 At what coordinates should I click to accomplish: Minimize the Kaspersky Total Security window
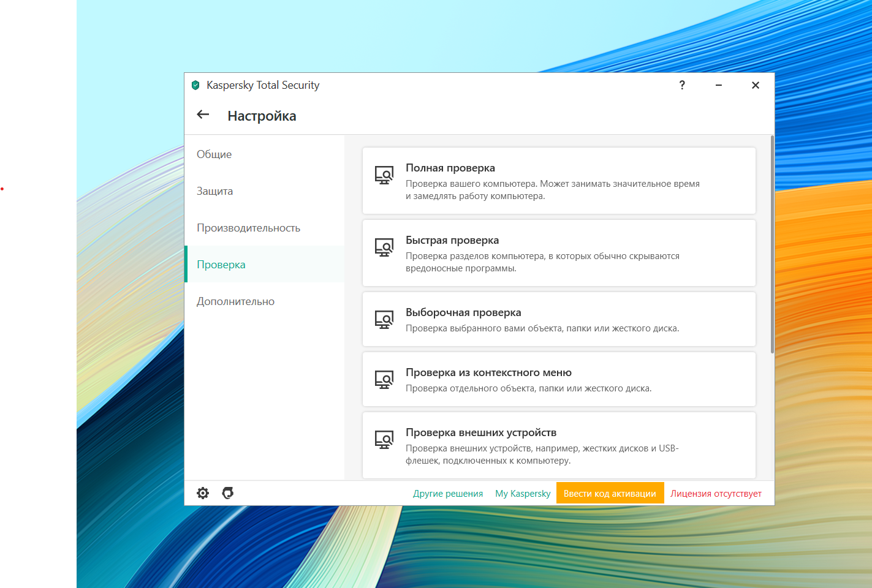coord(719,85)
